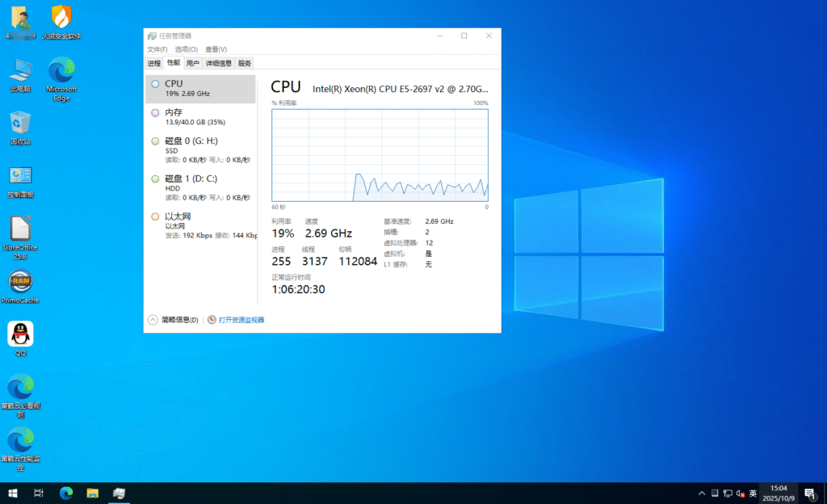Open the Windows Start button
Screen dimensions: 827x504
pos(13,493)
